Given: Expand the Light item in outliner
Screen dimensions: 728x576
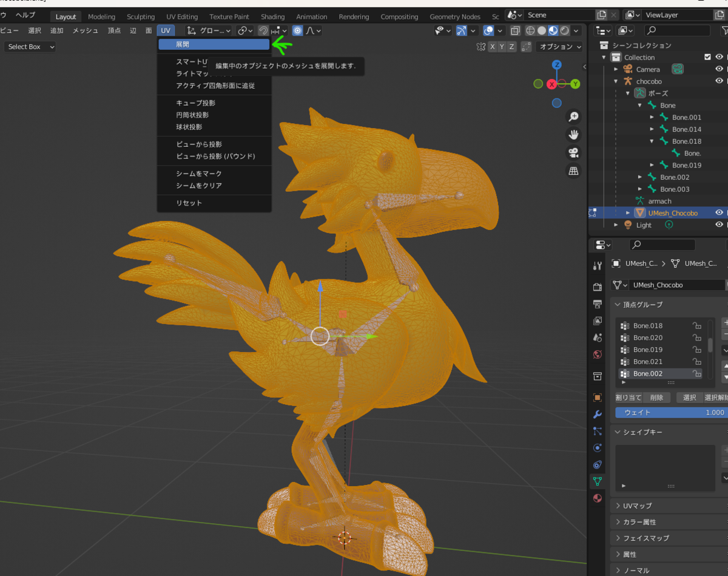Looking at the screenshot, I should pos(616,225).
